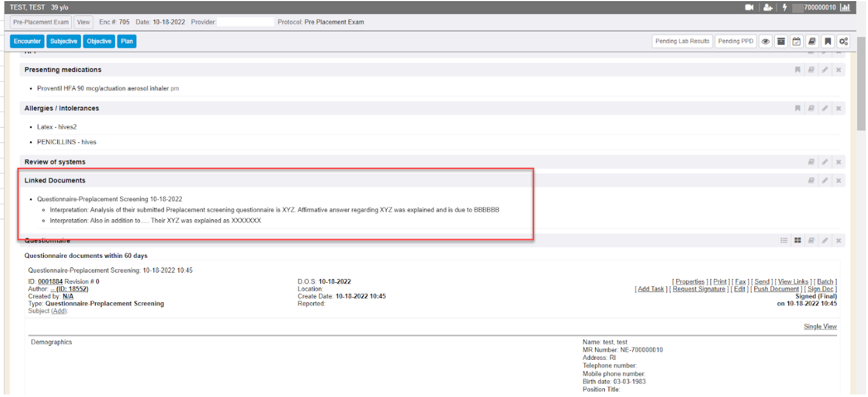Open the gears settings icon
This screenshot has width=868, height=397.
click(844, 41)
